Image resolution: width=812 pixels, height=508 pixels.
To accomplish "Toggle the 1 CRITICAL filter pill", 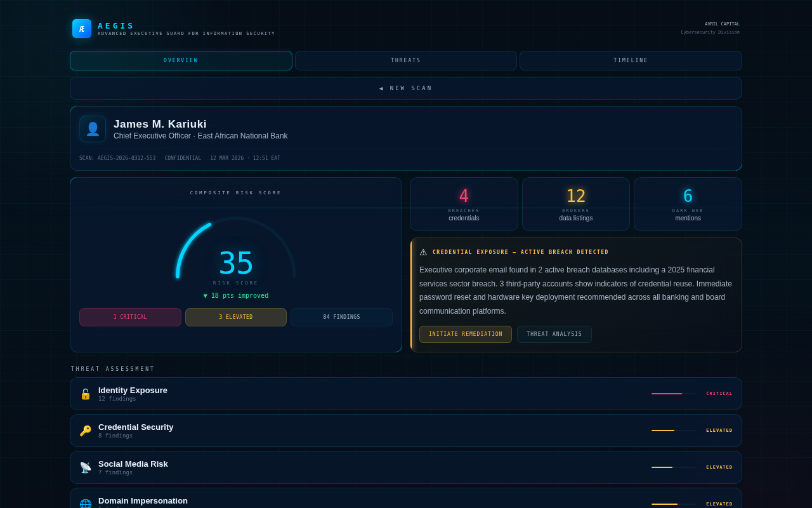I will pyautogui.click(x=130, y=317).
